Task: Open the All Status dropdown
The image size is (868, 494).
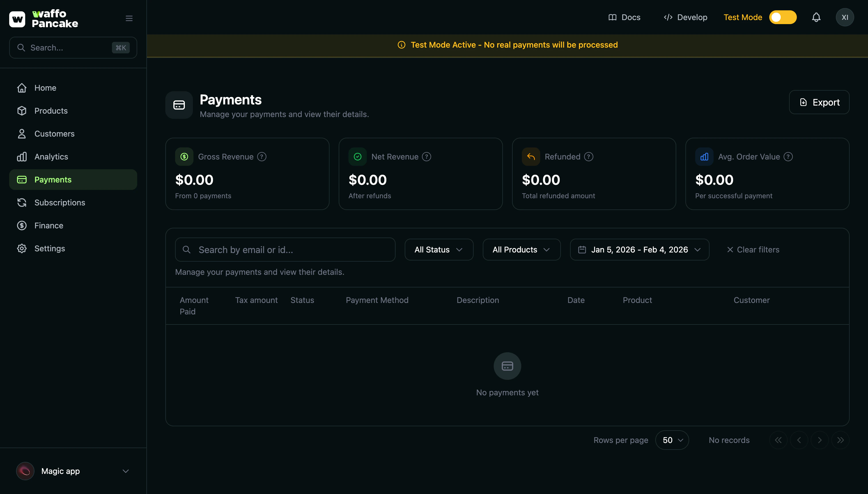Action: (439, 249)
